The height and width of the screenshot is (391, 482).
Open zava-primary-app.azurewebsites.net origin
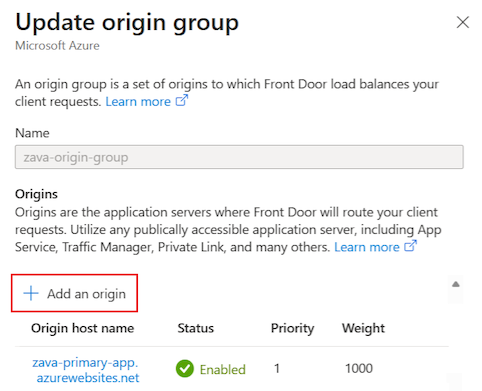click(x=86, y=370)
